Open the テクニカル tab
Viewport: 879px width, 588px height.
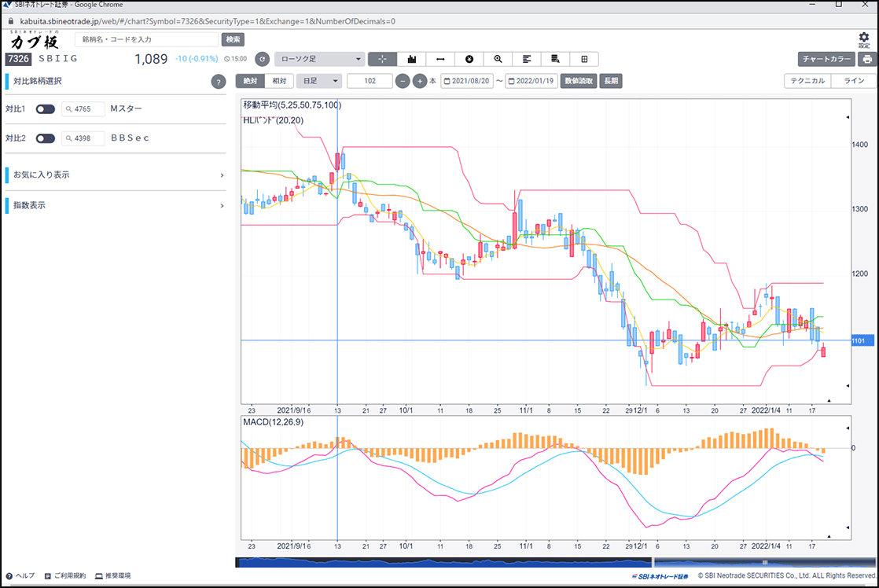pos(807,81)
